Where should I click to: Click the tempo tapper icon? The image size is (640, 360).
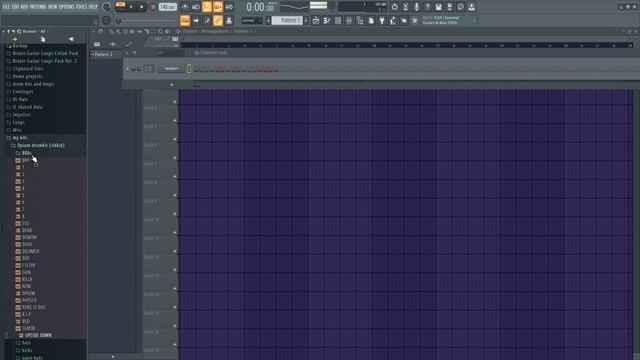tap(393, 20)
